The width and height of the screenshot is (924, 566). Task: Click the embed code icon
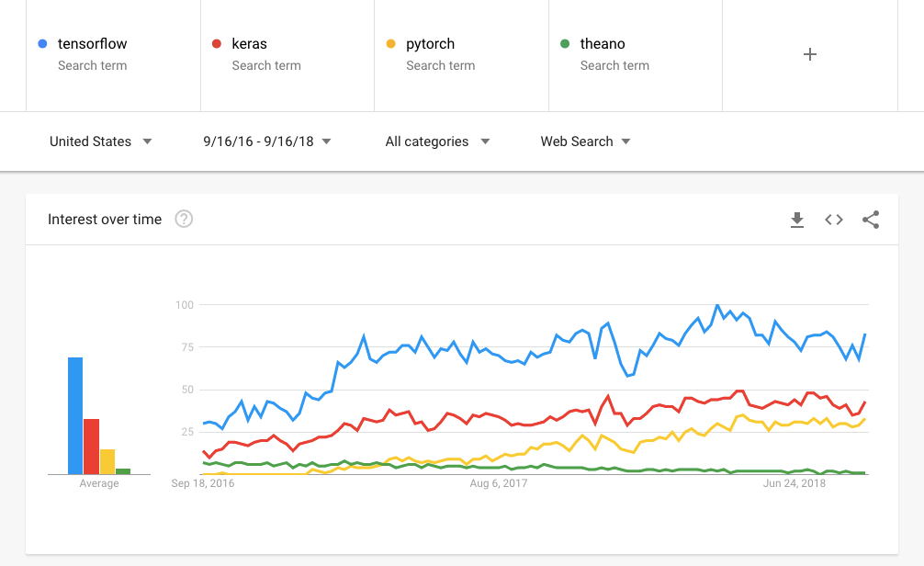[x=833, y=220]
